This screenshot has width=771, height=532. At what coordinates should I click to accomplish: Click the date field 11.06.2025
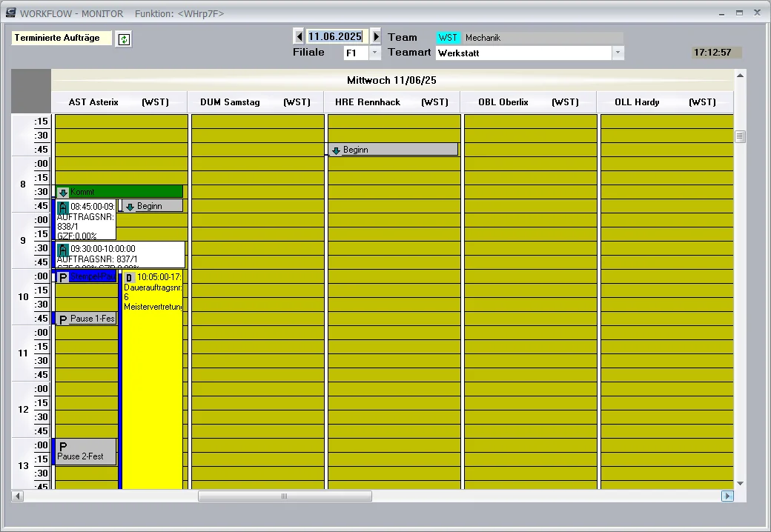pyautogui.click(x=337, y=36)
